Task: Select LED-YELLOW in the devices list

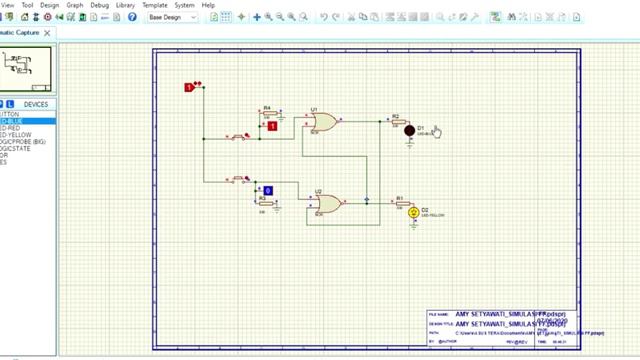Action: pos(28,135)
